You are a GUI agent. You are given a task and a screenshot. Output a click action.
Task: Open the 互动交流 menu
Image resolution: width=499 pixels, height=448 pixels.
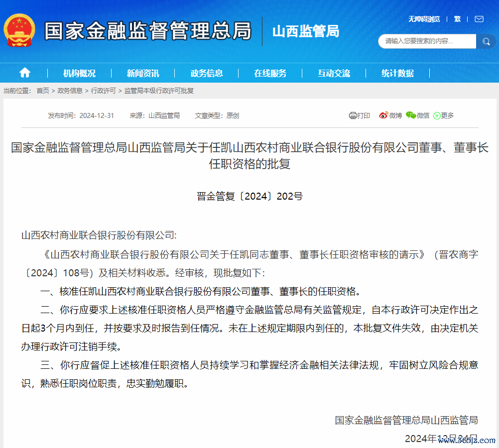coord(334,73)
